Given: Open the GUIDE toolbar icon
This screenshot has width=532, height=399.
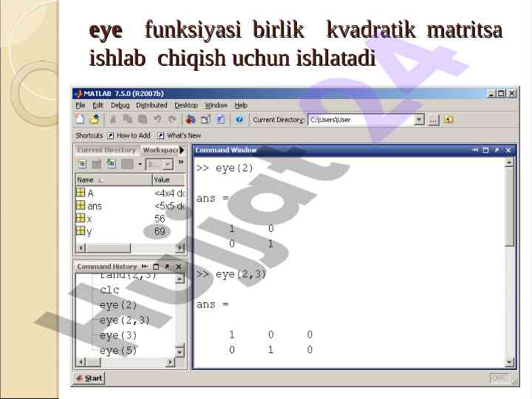Looking at the screenshot, I should [x=205, y=120].
